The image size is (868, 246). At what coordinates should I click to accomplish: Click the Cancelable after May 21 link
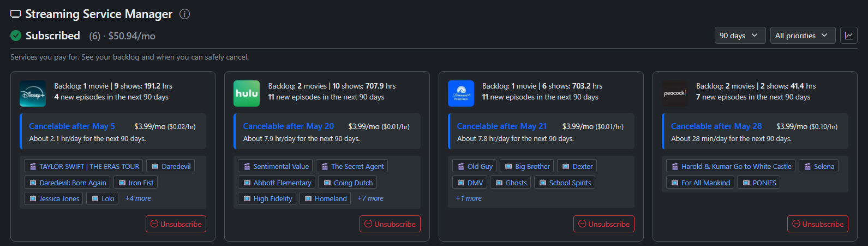501,126
